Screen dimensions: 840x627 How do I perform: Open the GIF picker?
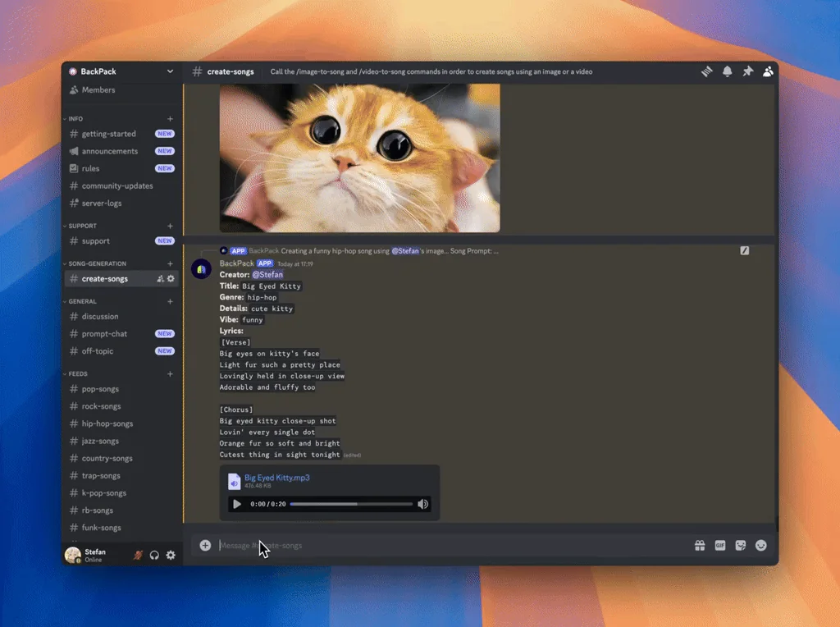click(x=719, y=545)
